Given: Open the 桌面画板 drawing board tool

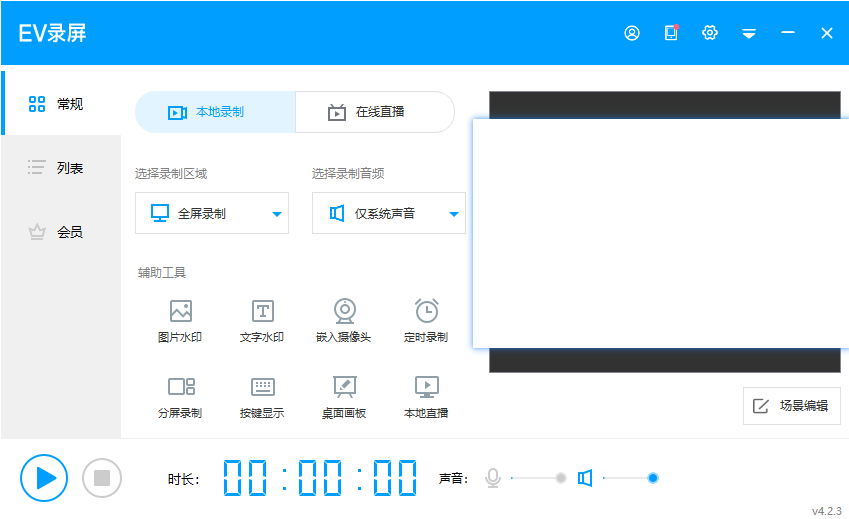Looking at the screenshot, I should click(344, 397).
